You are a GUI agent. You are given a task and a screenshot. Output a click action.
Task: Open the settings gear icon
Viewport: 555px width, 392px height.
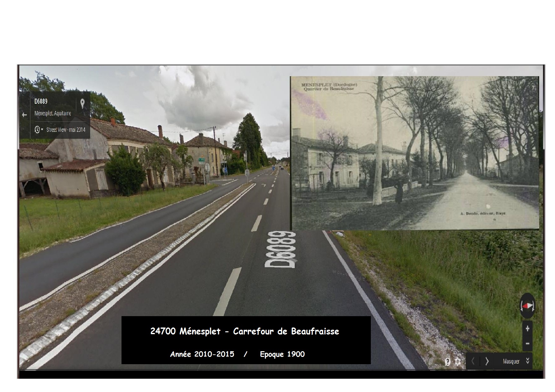458,362
